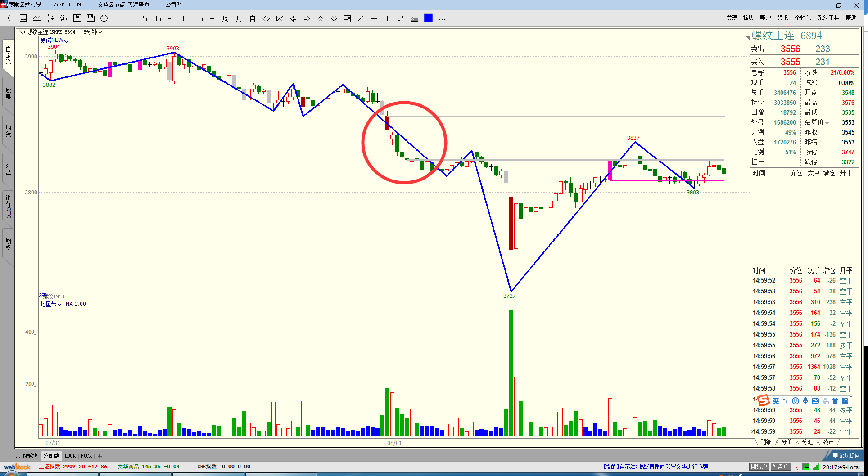868x476 pixels.
Task: Click the 外盘户 account button
Action: pos(781,467)
